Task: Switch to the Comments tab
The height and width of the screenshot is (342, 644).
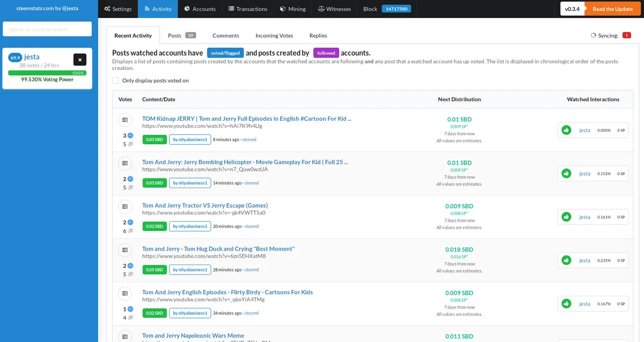Action: click(x=225, y=35)
